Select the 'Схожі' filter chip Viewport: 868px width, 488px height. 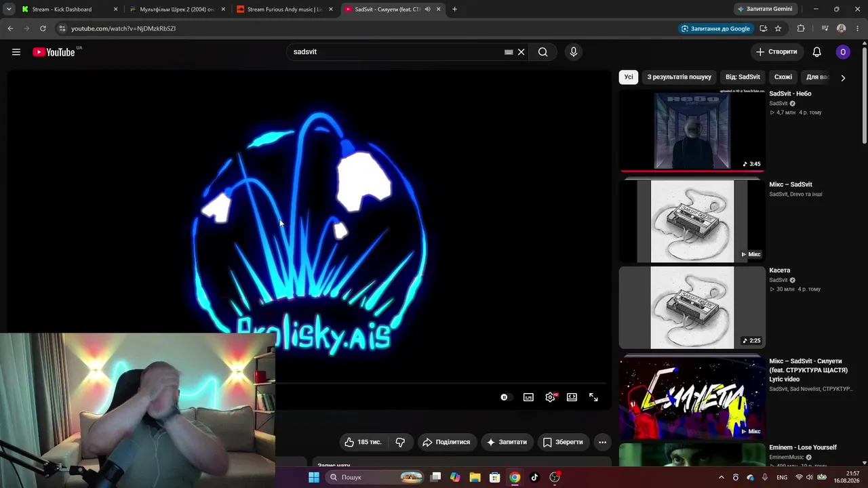click(x=783, y=77)
